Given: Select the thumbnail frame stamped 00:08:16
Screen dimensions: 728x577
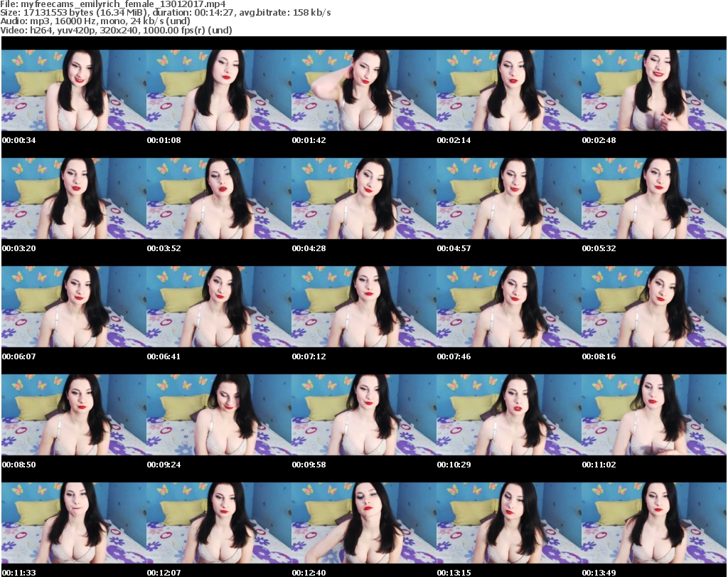Looking at the screenshot, I should 654,307.
